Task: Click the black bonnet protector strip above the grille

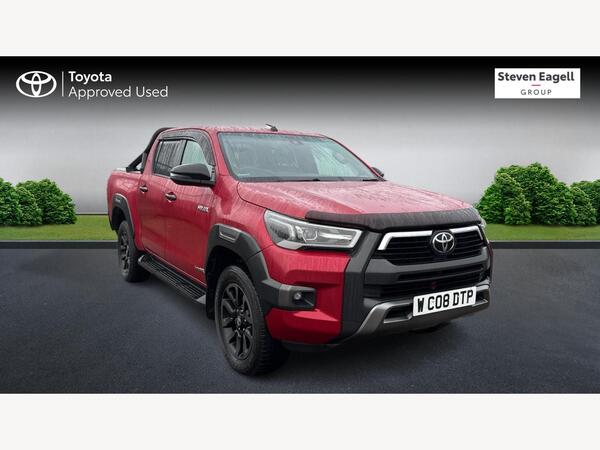Action: point(394,219)
